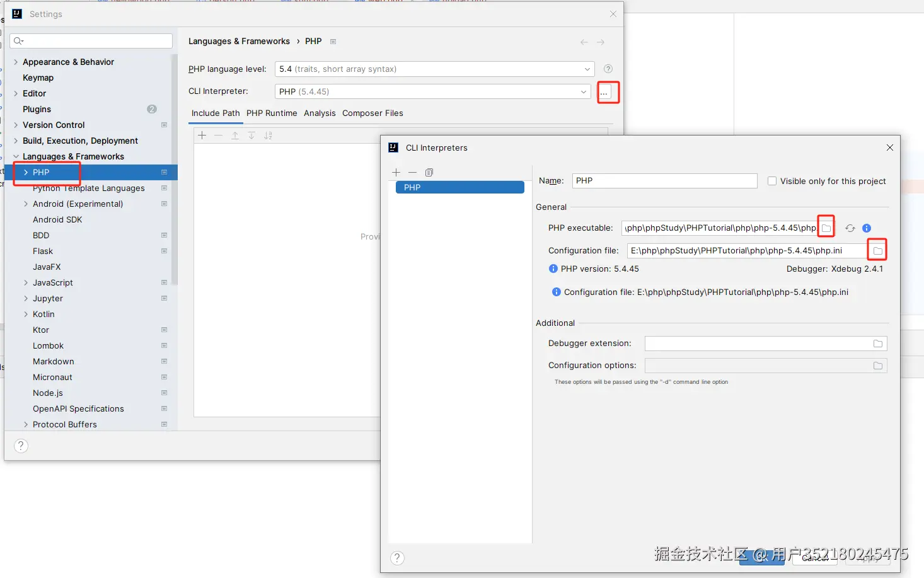924x578 pixels.
Task: Open the CLI Interpreter browse ellipsis button
Action: (604, 92)
